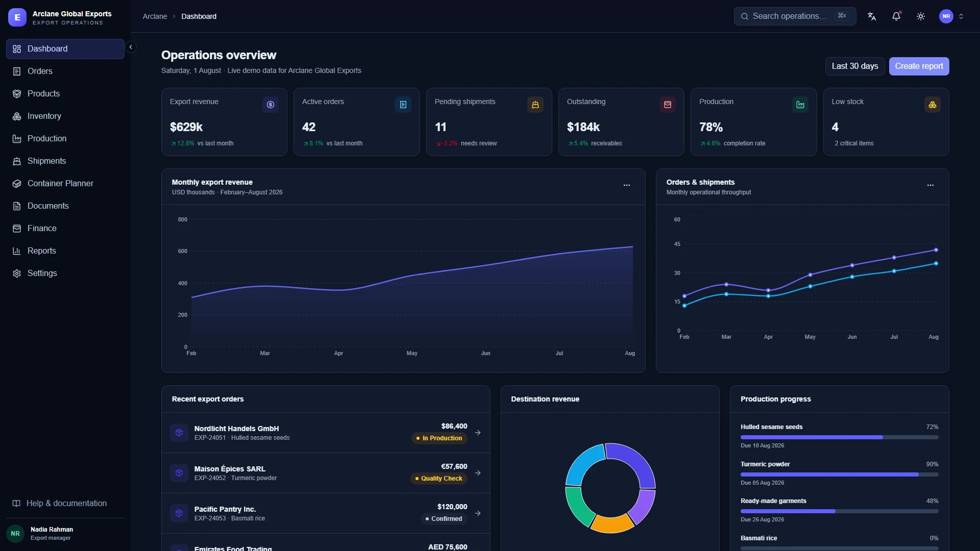Click the Active orders document icon
Viewport: 980px width, 551px height.
tap(403, 105)
